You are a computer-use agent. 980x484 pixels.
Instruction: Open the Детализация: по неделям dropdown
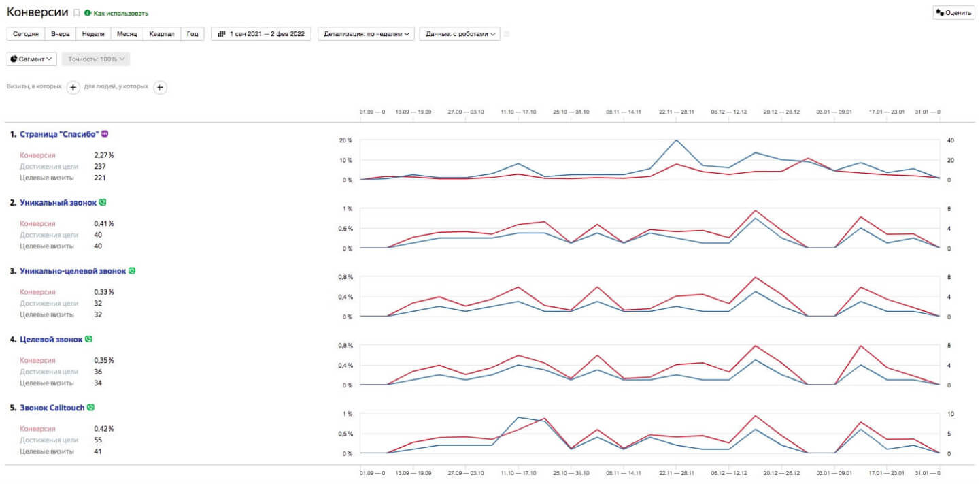pos(367,33)
